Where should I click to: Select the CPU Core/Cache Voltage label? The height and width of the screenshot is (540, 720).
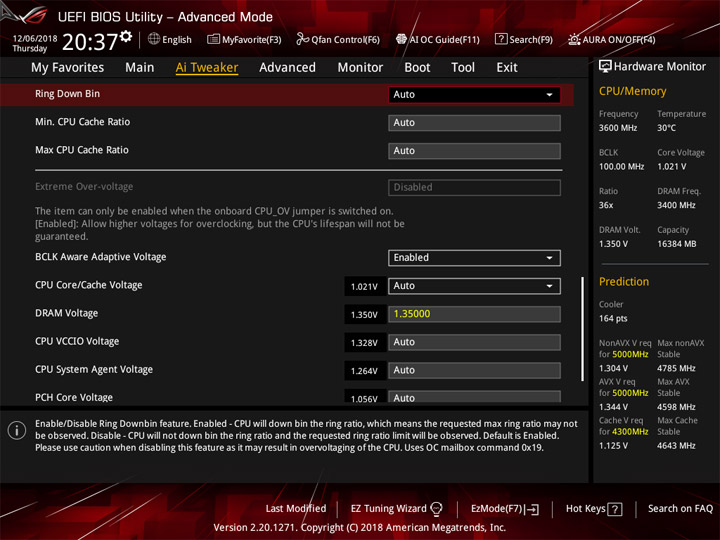click(x=89, y=285)
